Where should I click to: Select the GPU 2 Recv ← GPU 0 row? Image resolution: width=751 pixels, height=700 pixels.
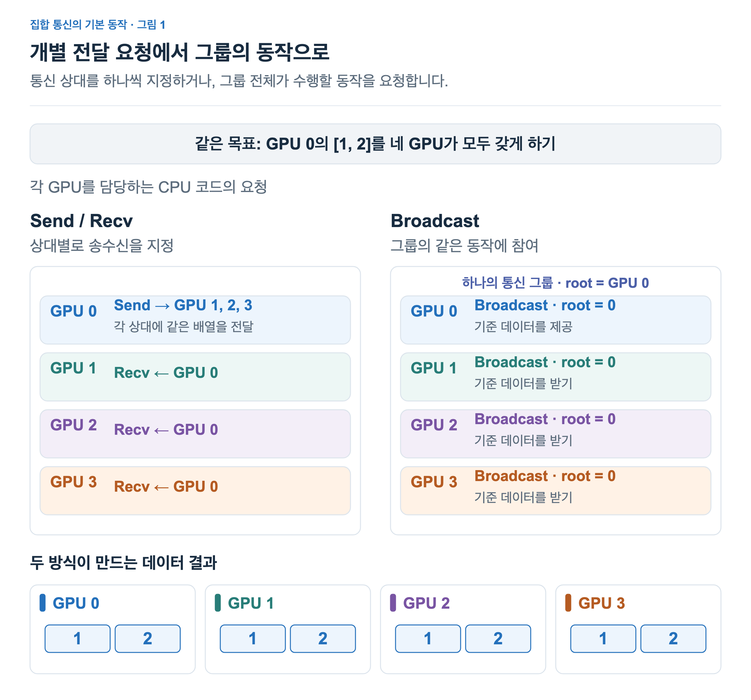pos(195,434)
